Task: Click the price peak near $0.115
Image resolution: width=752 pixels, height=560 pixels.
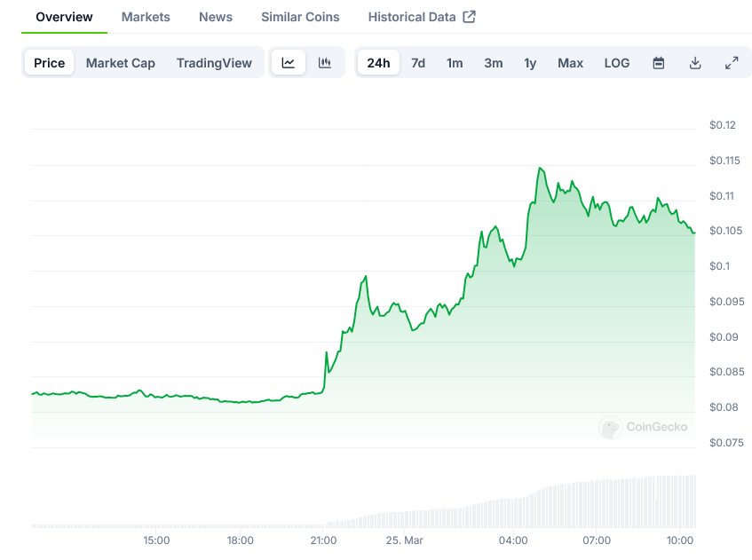Action: tap(540, 169)
